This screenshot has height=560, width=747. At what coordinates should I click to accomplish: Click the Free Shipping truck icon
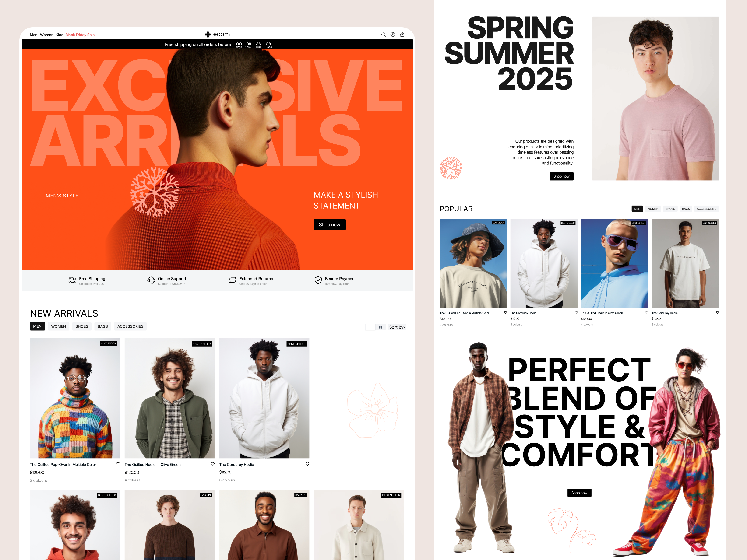pyautogui.click(x=72, y=280)
